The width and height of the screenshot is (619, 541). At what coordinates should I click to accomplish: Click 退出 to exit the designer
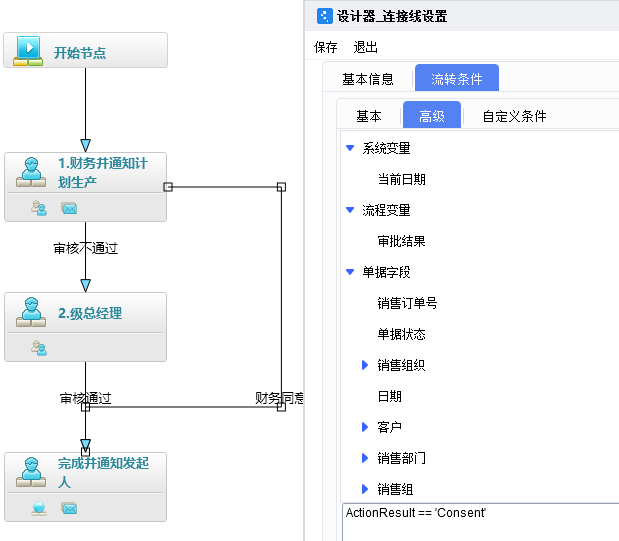pyautogui.click(x=366, y=47)
